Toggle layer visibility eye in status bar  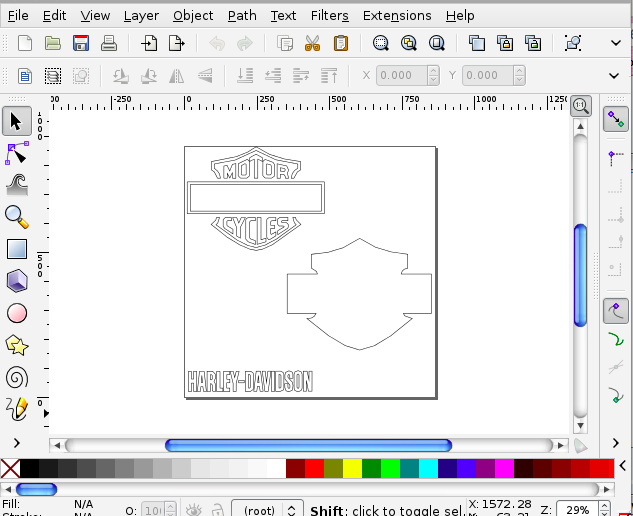tap(193, 510)
